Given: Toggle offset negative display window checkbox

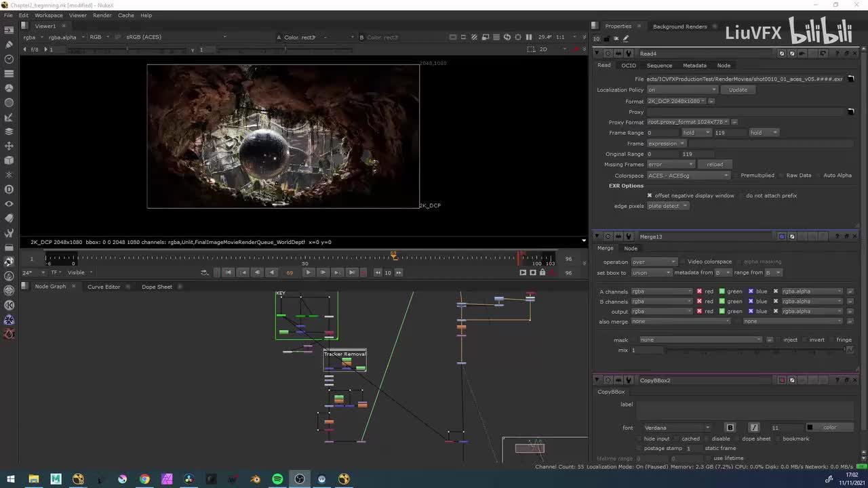Looking at the screenshot, I should pyautogui.click(x=649, y=196).
